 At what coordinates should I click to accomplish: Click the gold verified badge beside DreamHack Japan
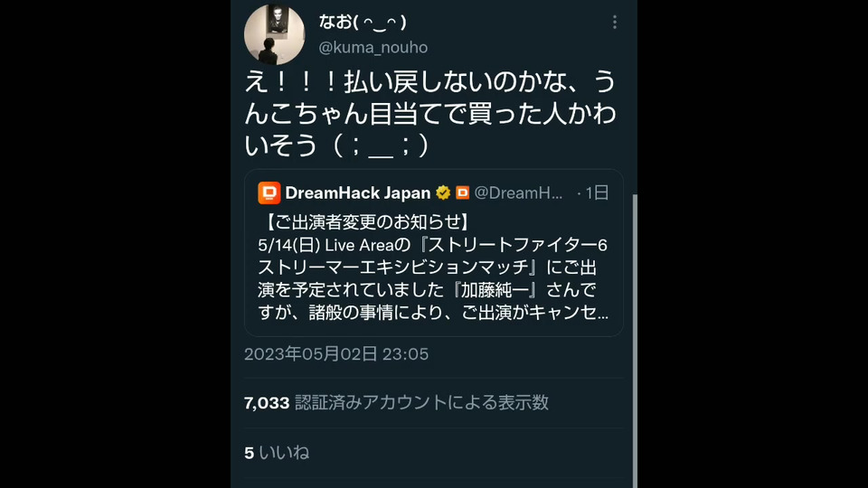point(443,192)
